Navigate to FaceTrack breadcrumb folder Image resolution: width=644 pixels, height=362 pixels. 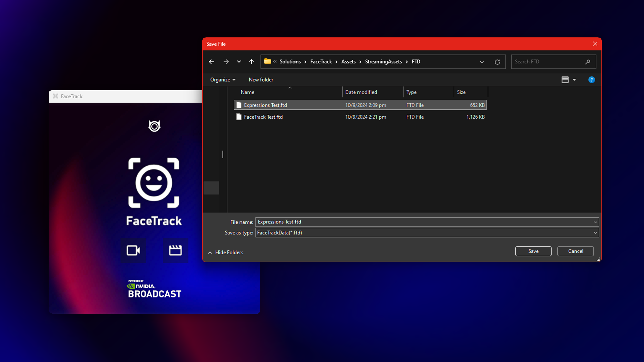321,62
